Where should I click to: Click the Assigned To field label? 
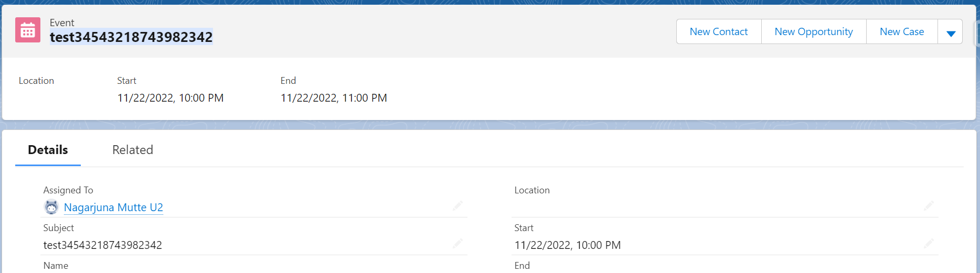pyautogui.click(x=68, y=190)
